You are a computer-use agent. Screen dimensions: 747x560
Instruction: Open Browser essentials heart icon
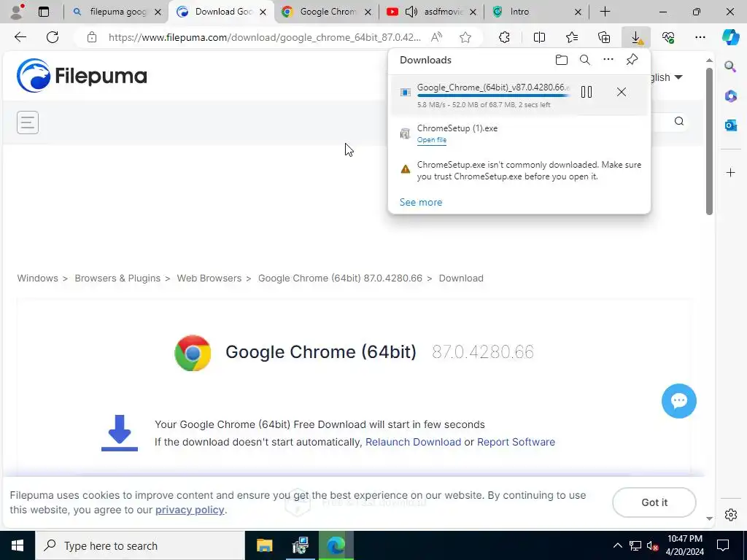(668, 37)
